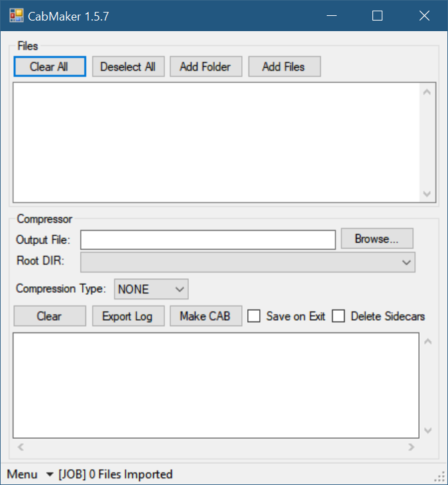448x485 pixels.
Task: Click the files list scroll up arrow
Action: pos(427,91)
